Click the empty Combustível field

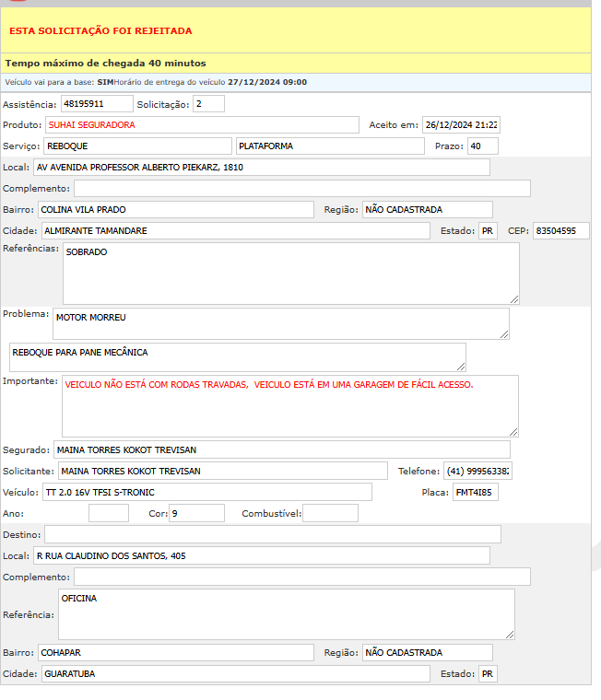click(x=330, y=513)
